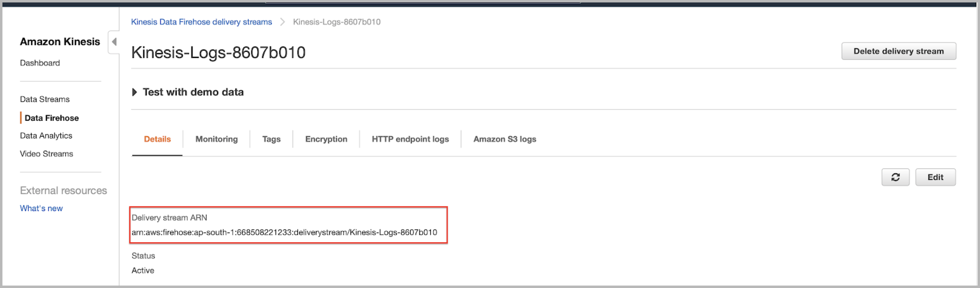Expand the Test with demo data section
This screenshot has width=980, height=288.
pyautogui.click(x=134, y=92)
